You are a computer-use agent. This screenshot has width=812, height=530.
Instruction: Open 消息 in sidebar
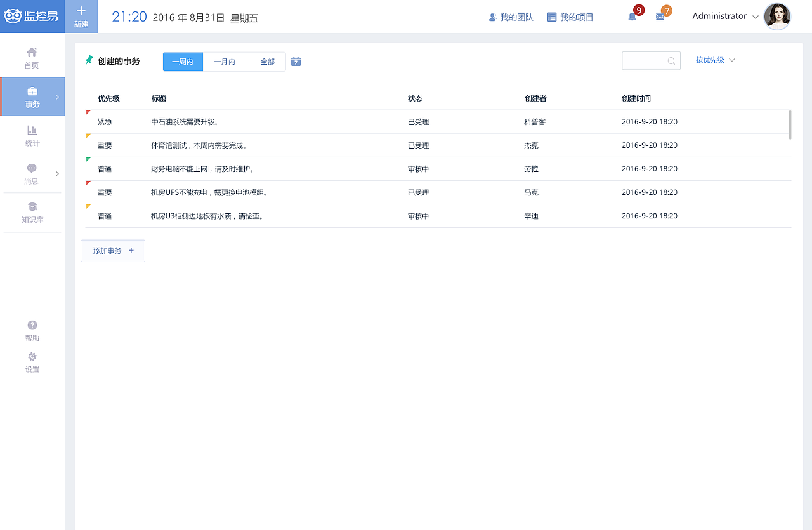click(32, 174)
